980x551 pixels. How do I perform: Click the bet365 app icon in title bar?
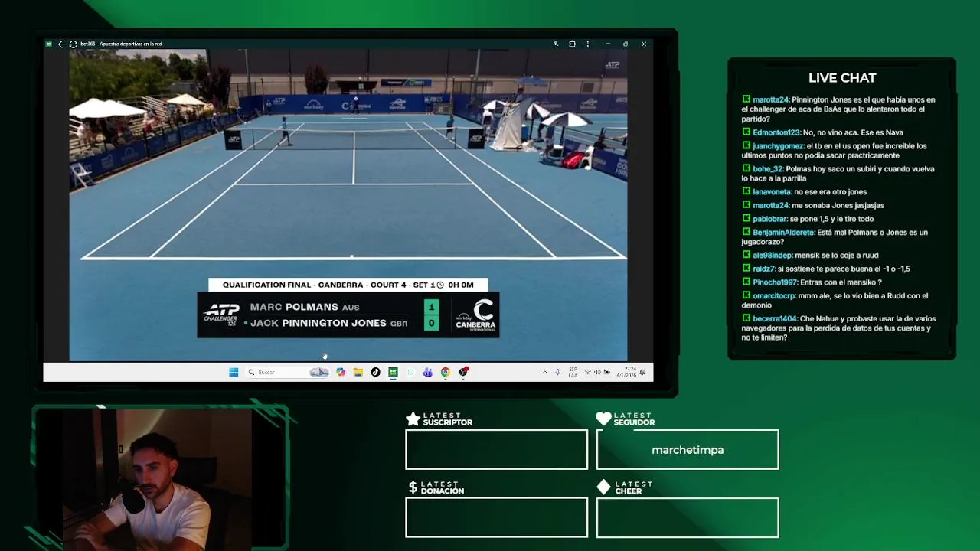tap(48, 44)
